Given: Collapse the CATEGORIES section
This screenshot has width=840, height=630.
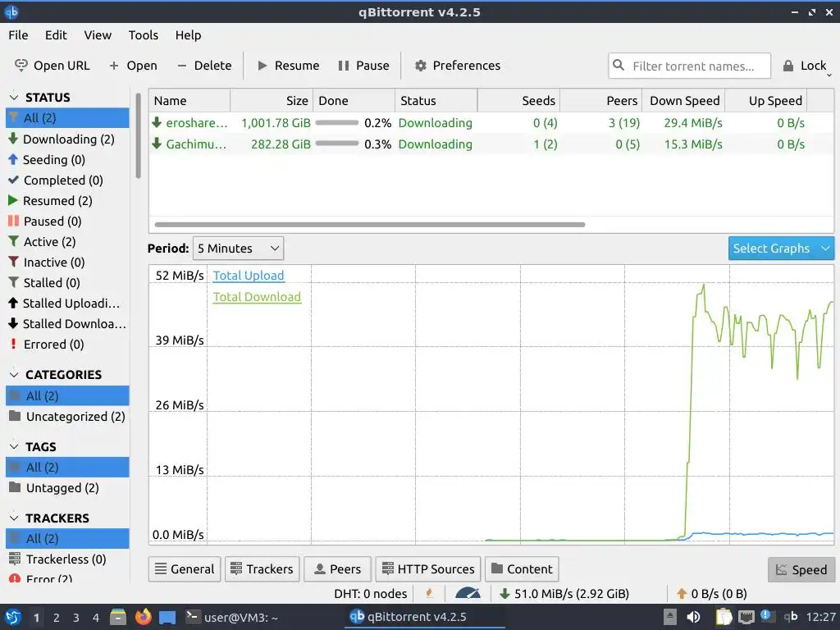Looking at the screenshot, I should coord(14,374).
